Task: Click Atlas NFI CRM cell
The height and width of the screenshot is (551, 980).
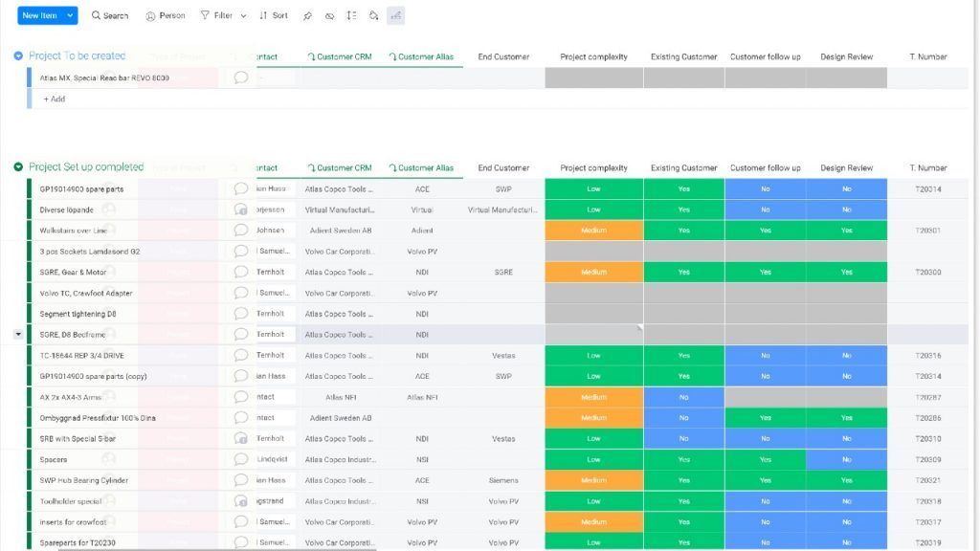Action: pos(340,397)
